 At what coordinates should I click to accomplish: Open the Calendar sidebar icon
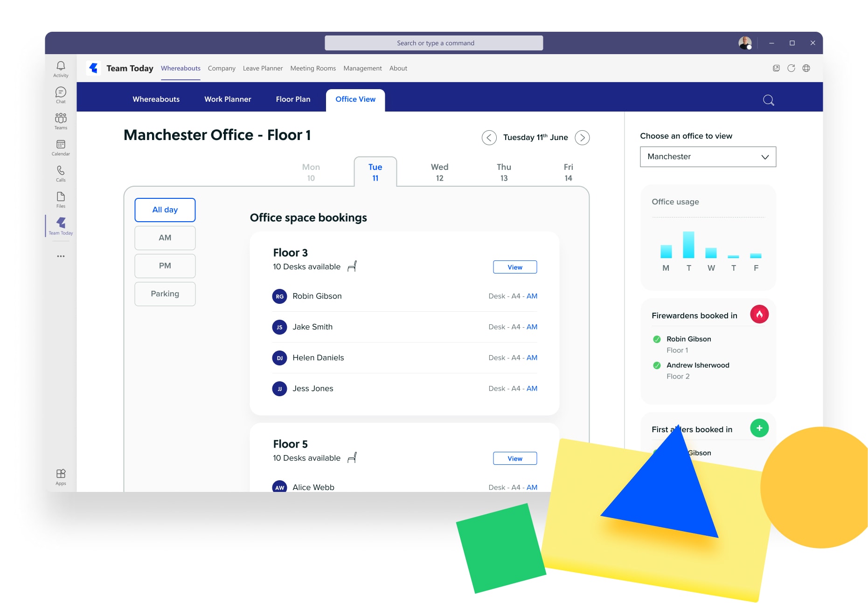click(x=61, y=147)
